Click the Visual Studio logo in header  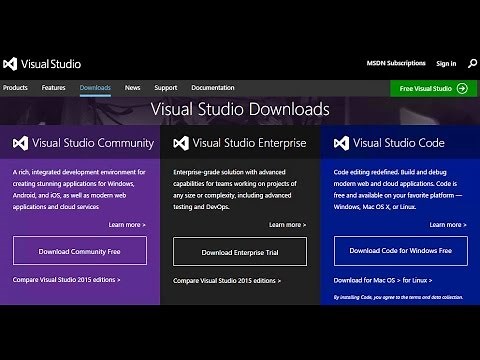(x=42, y=64)
